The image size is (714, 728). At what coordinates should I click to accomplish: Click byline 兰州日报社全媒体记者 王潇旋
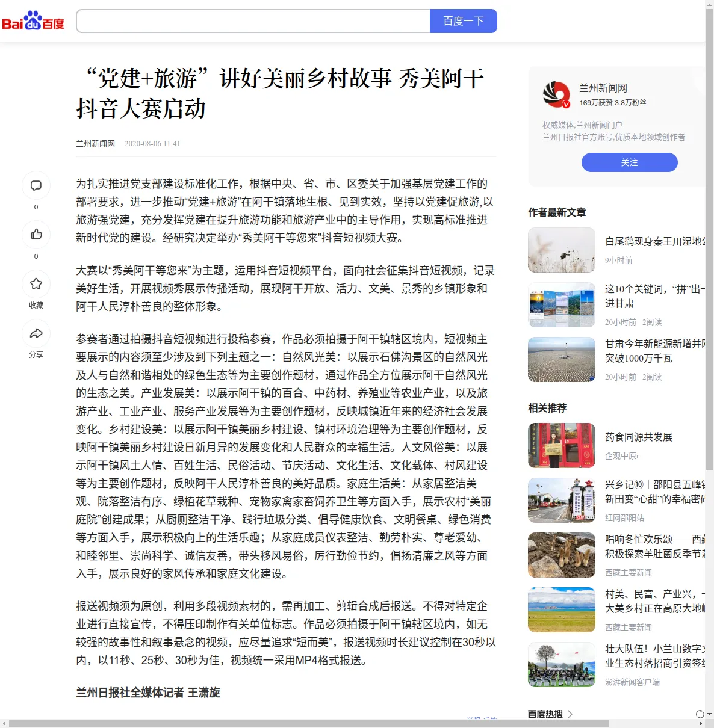coord(148,693)
